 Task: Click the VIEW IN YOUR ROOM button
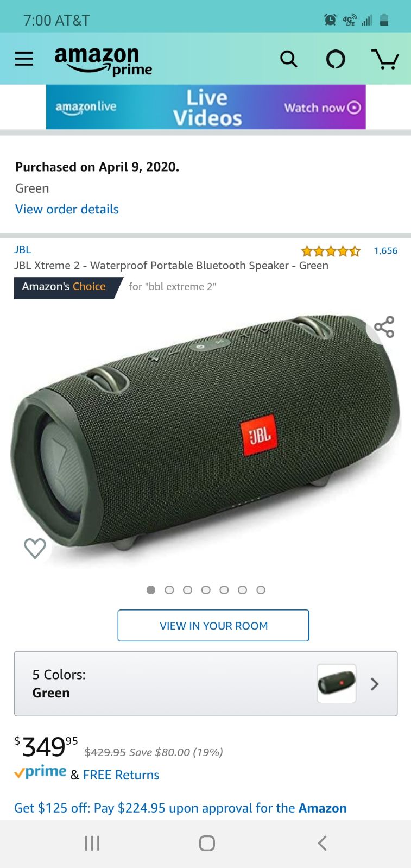[x=213, y=625]
